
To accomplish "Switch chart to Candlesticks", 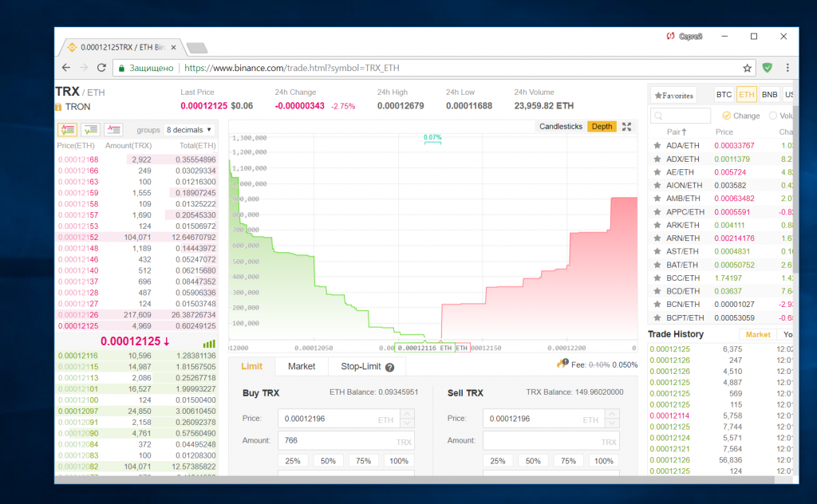I will 561,127.
